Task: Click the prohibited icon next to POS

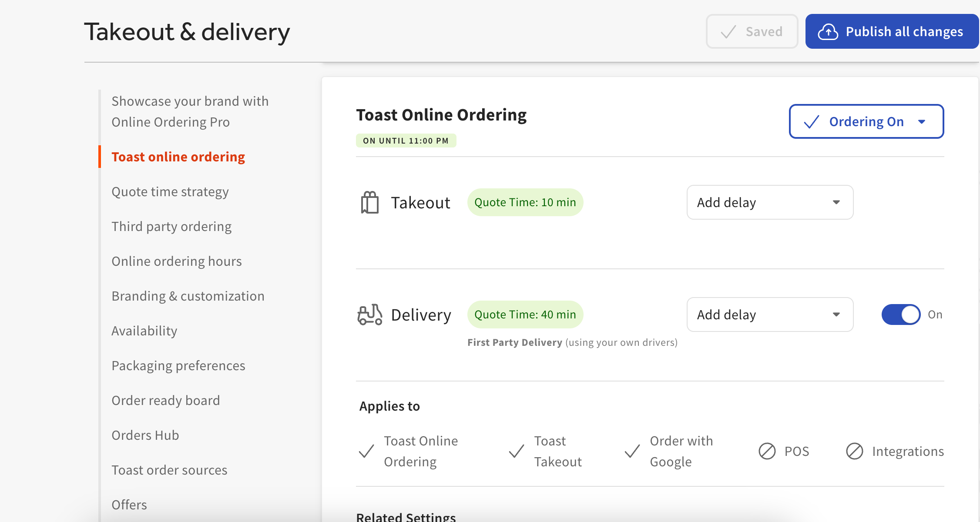Action: (x=768, y=451)
